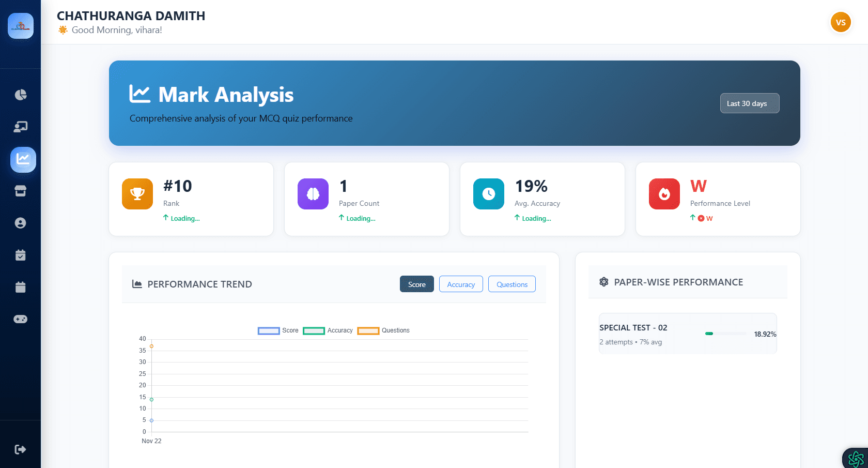The image size is (868, 468).
Task: Select the classroom icon in the sidebar
Action: [20, 127]
